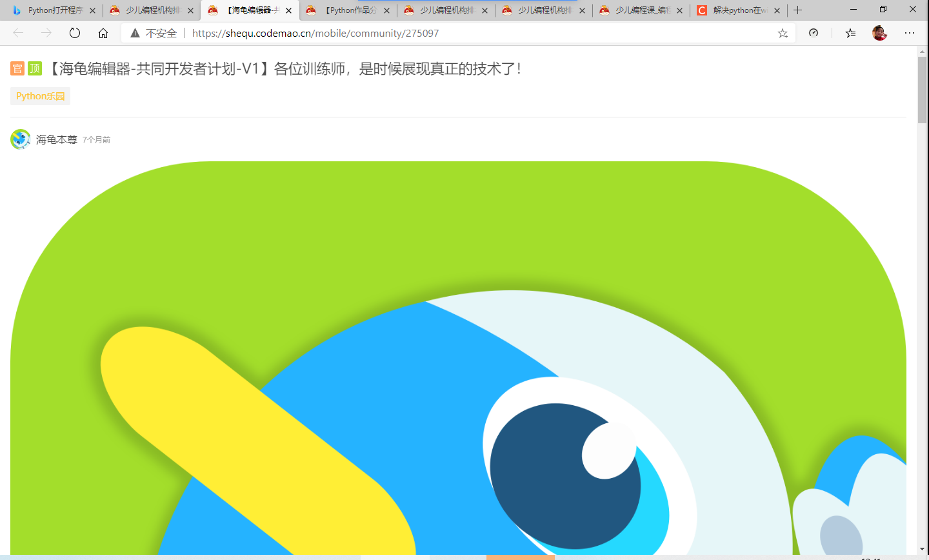The image size is (929, 560).
Task: Click the orange 官 official badge
Action: 17,68
